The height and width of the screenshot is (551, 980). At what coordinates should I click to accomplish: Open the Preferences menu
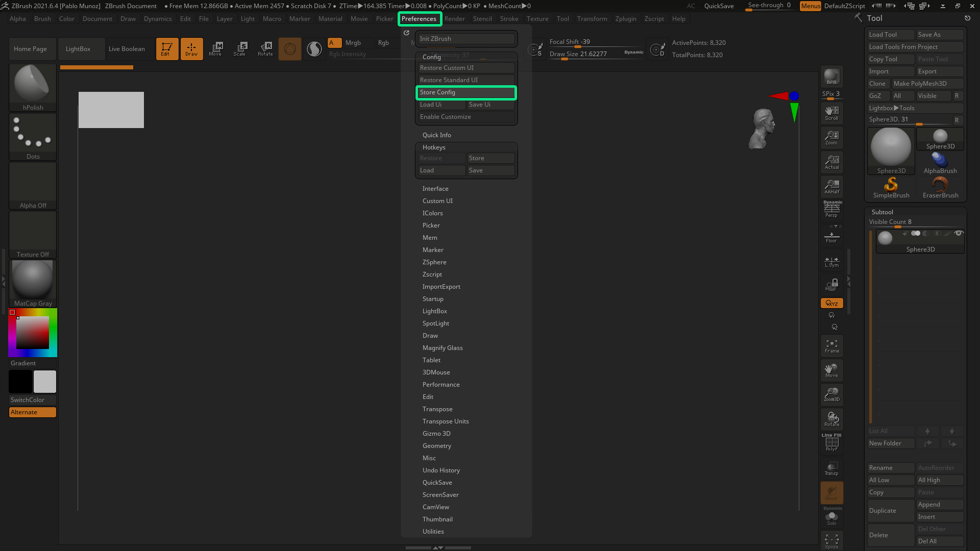click(419, 19)
